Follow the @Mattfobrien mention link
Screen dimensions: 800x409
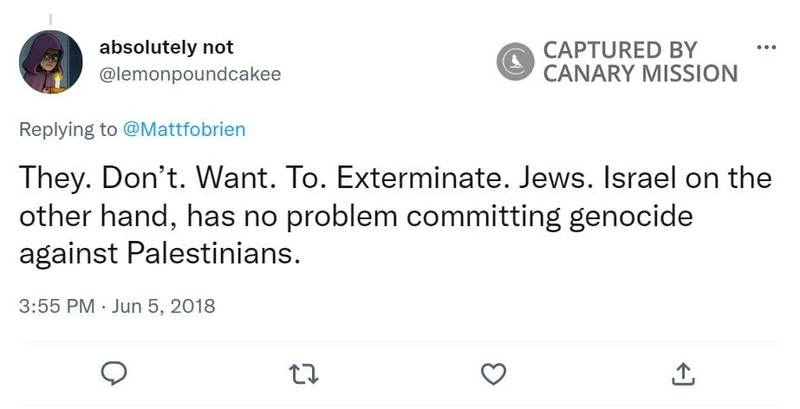point(183,129)
